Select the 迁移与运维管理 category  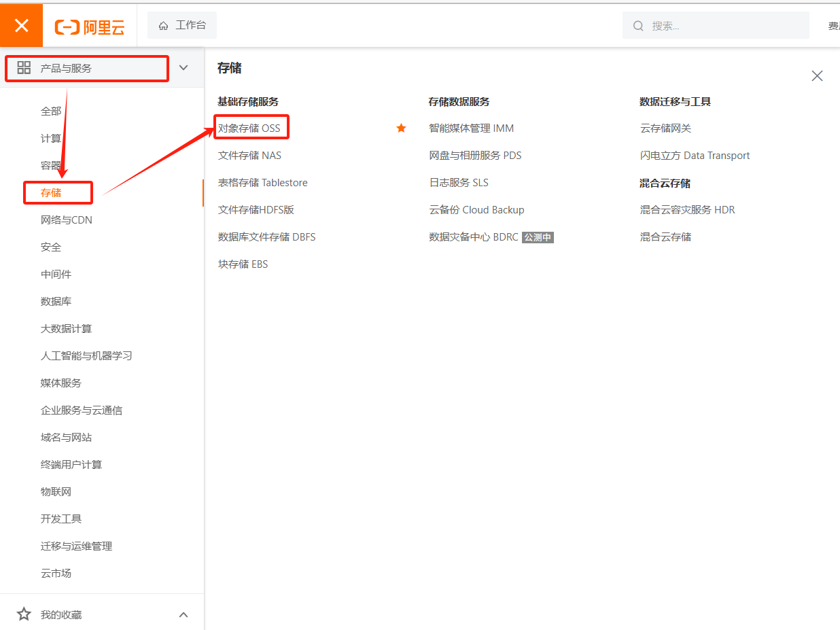pos(76,546)
